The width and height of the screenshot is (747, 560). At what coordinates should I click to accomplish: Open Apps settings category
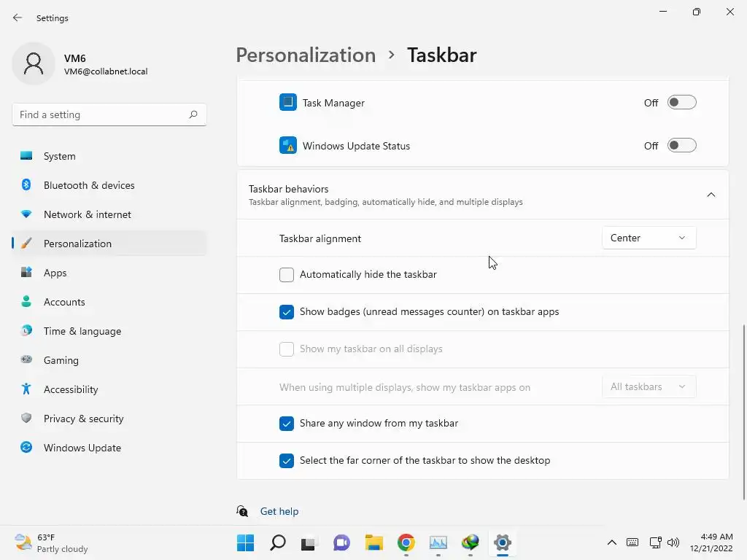tap(109, 273)
